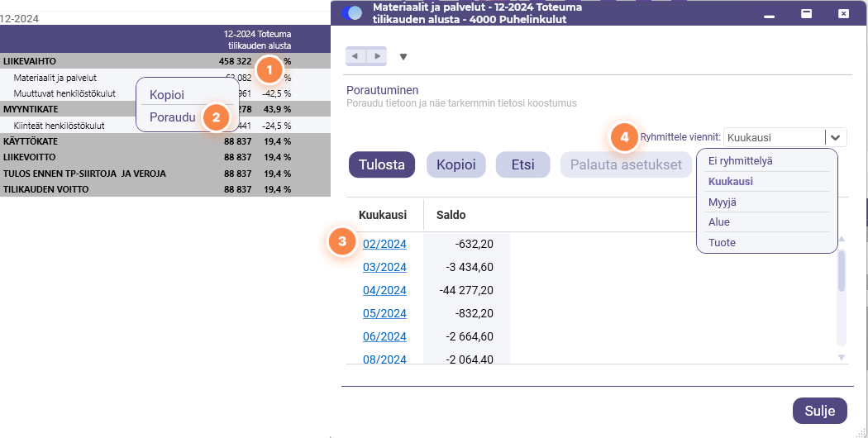This screenshot has height=438, width=868.
Task: Click the -2 664,60 balance cell
Action: click(x=467, y=336)
